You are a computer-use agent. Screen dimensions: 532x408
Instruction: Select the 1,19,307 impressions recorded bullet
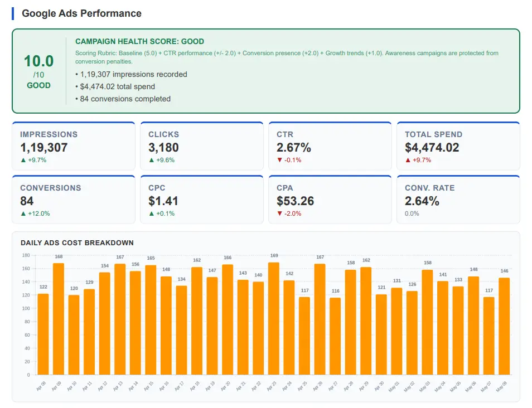[131, 74]
